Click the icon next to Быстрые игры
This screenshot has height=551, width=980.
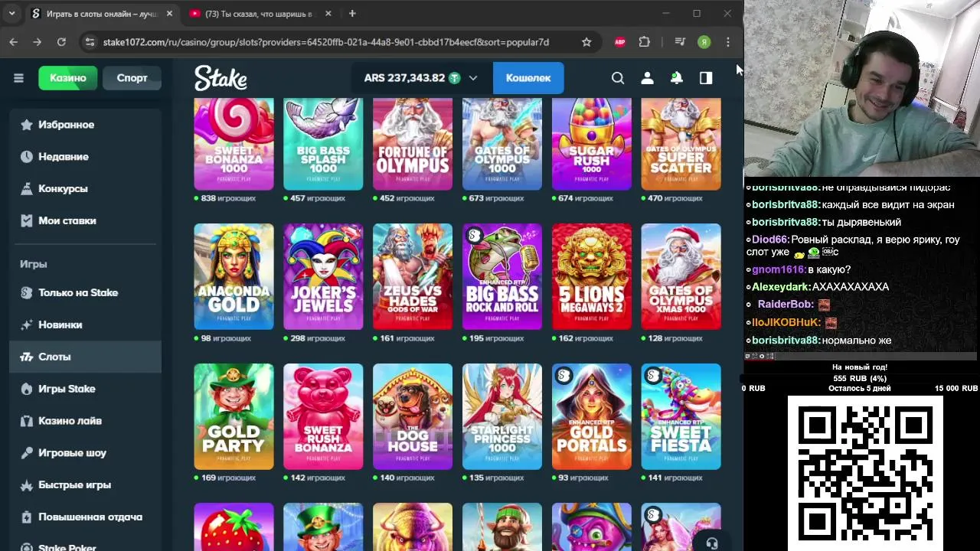pos(27,485)
